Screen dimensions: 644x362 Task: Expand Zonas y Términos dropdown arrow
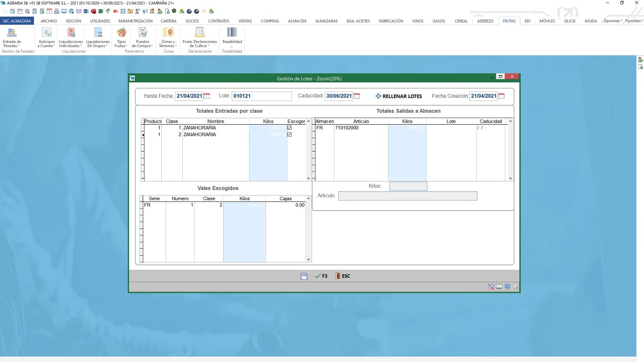tap(176, 46)
